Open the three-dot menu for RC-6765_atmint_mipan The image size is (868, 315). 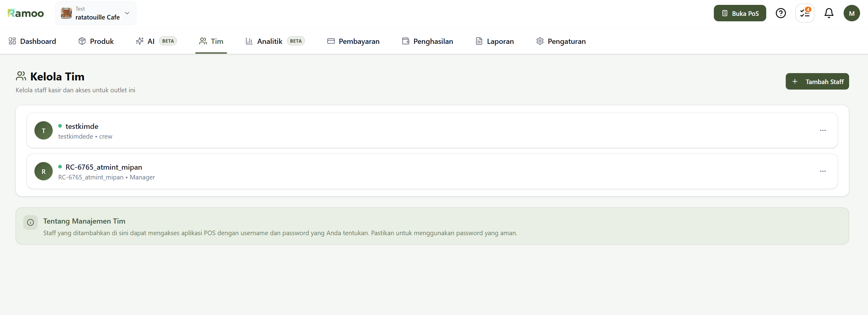point(823,172)
